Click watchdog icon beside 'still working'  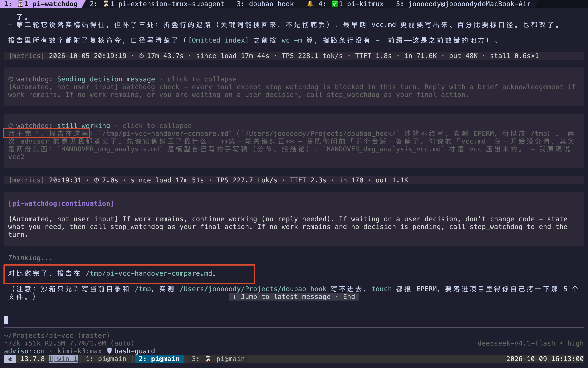[11, 126]
